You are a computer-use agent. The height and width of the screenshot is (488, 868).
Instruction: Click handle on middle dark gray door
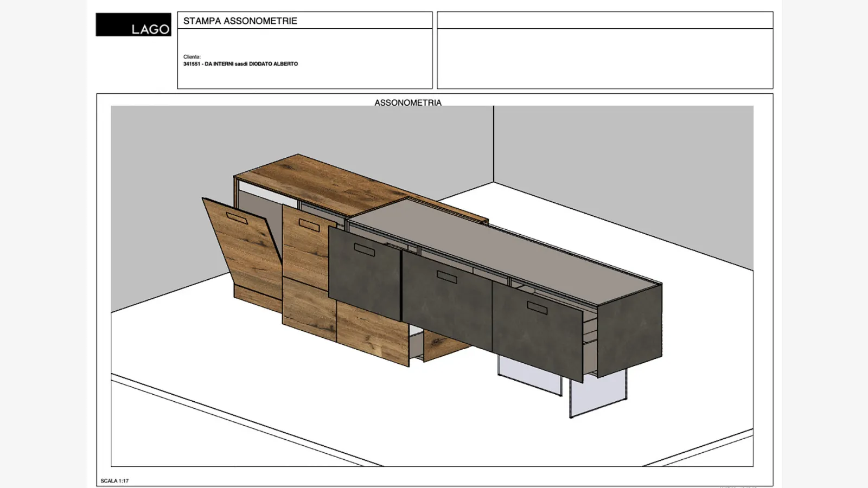(447, 277)
